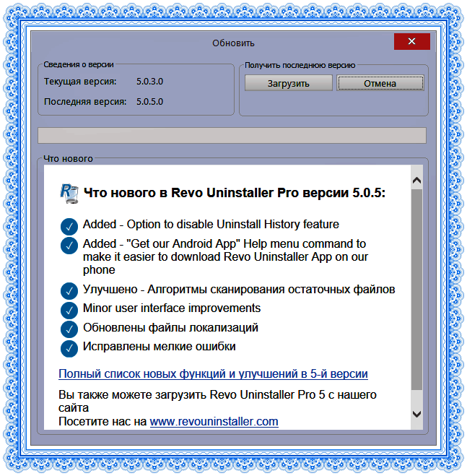Click the Обновить title bar text
This screenshot has width=467, height=476.
pos(233,43)
